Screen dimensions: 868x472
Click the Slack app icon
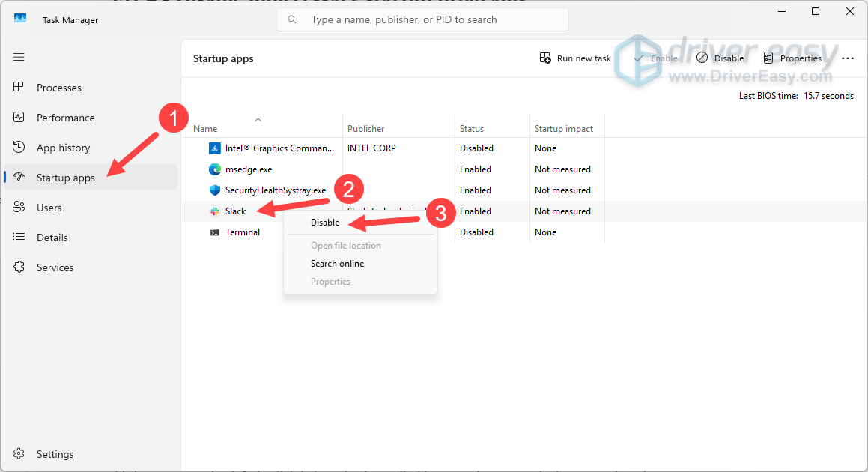[215, 211]
